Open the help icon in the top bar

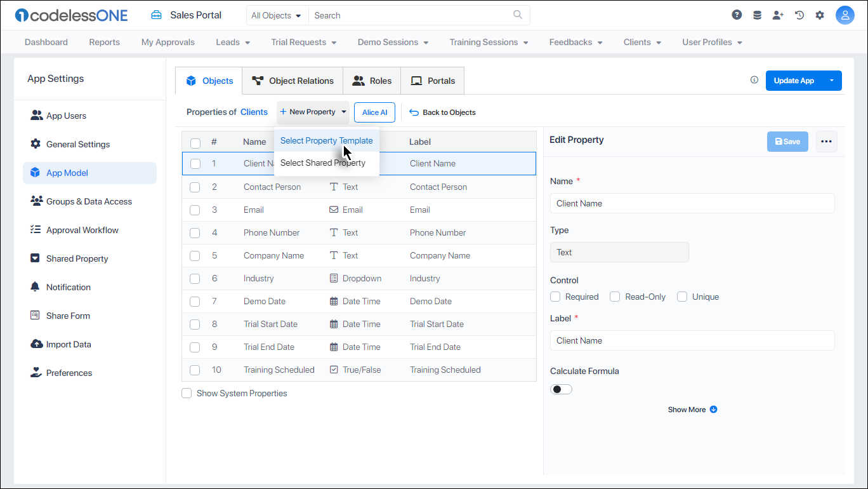click(736, 14)
